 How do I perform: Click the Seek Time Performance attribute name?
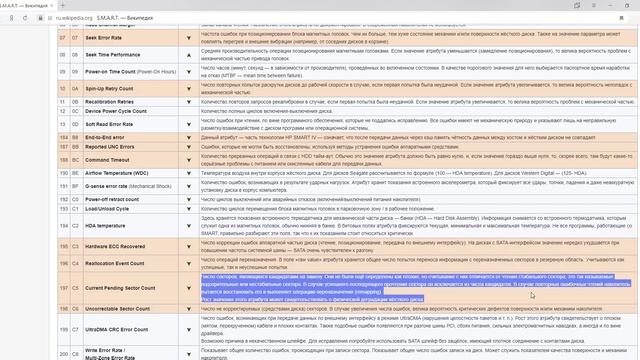pos(113,55)
